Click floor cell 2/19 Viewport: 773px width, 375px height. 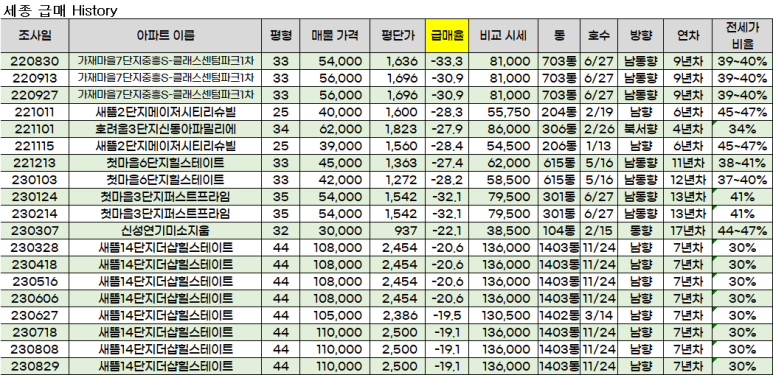598,112
